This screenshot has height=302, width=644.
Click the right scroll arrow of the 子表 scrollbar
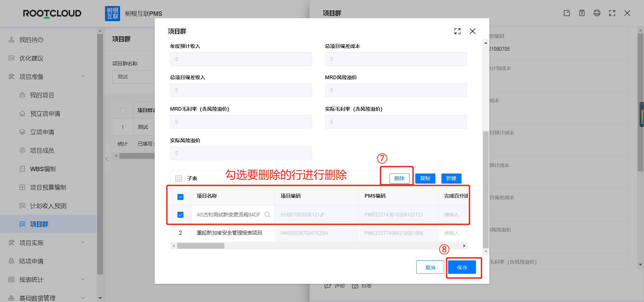tap(464, 246)
